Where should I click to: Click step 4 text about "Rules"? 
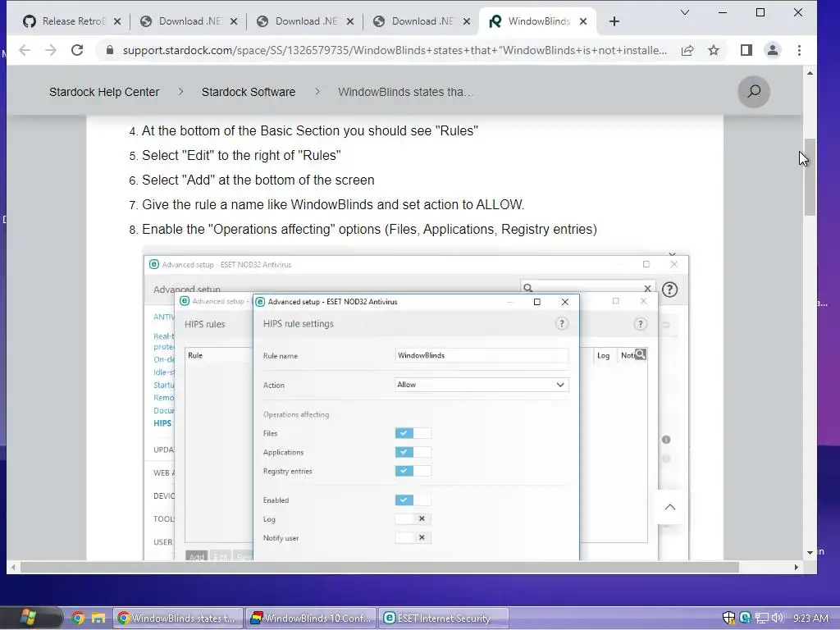click(309, 130)
